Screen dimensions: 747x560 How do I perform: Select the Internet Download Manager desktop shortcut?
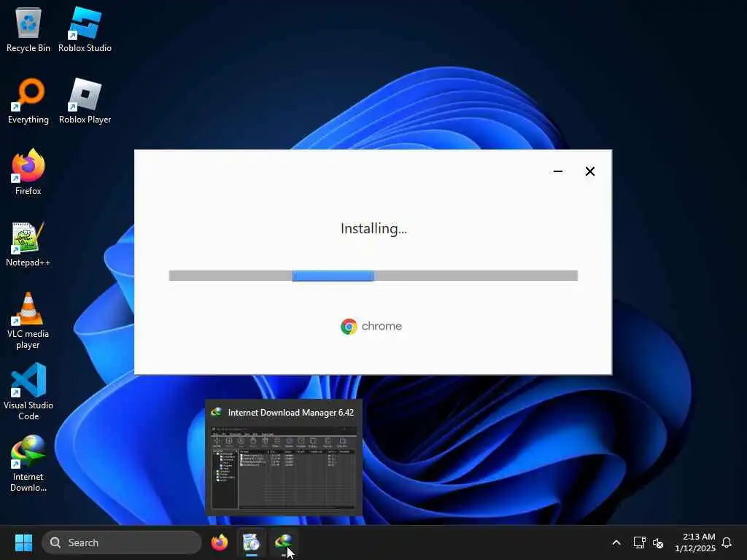pyautogui.click(x=28, y=463)
